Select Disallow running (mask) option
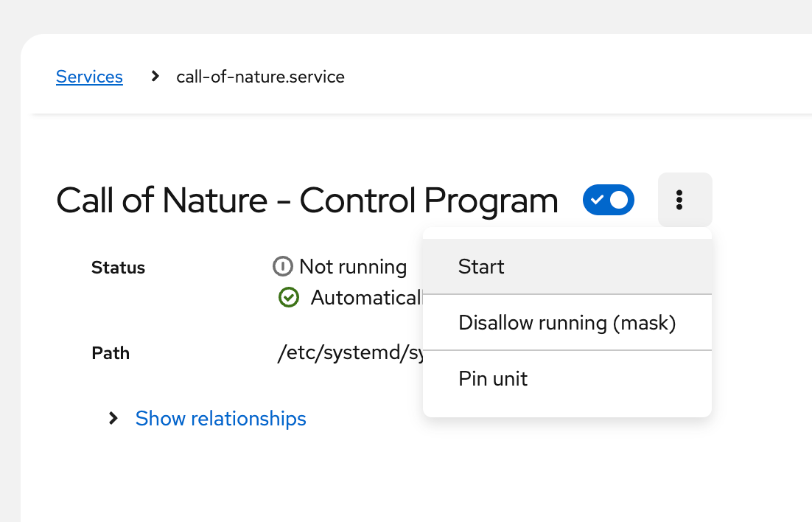812x522 pixels. point(567,322)
